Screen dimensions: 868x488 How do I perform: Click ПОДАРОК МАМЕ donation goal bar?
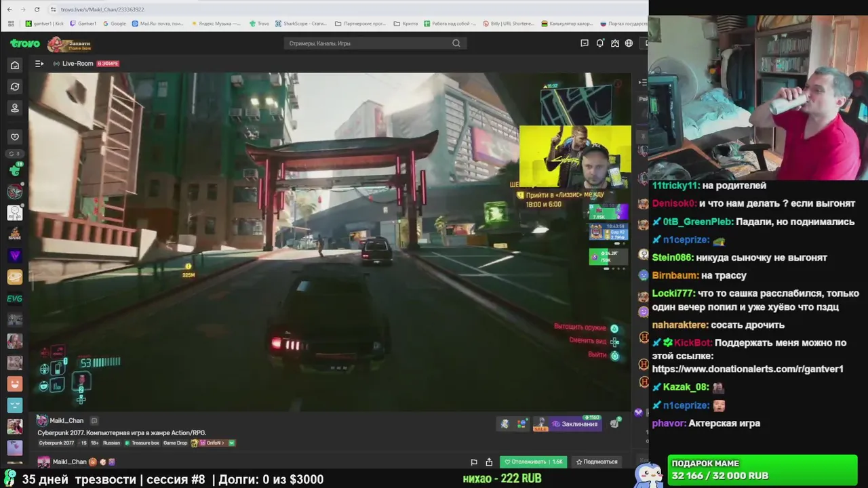coord(763,470)
